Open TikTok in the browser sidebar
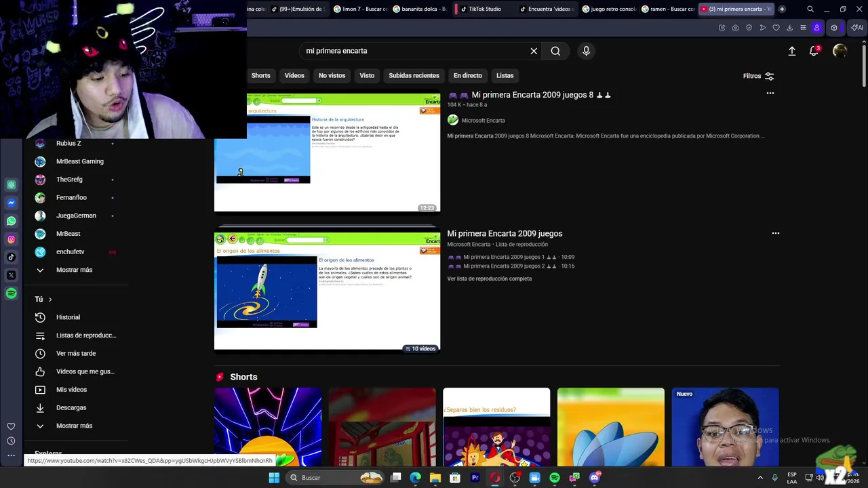The width and height of the screenshot is (868, 488). (11, 257)
